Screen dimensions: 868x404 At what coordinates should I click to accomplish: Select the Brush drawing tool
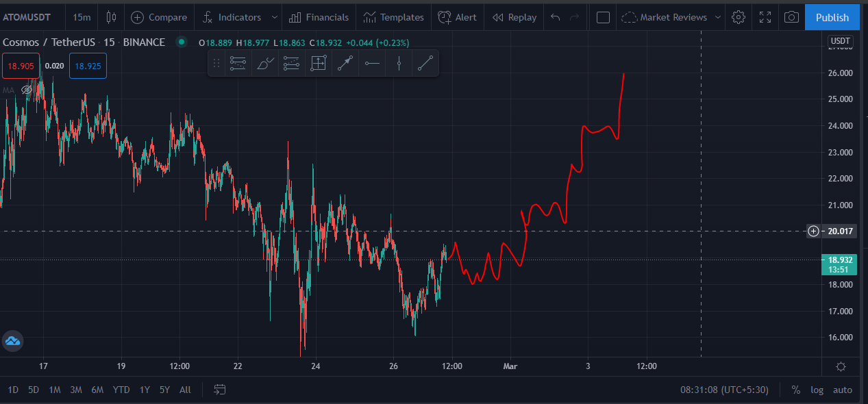pos(265,64)
